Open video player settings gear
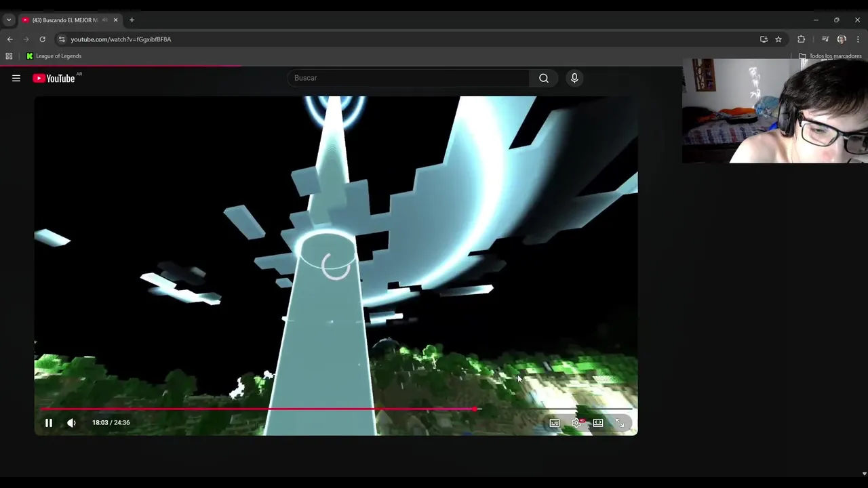 576,423
